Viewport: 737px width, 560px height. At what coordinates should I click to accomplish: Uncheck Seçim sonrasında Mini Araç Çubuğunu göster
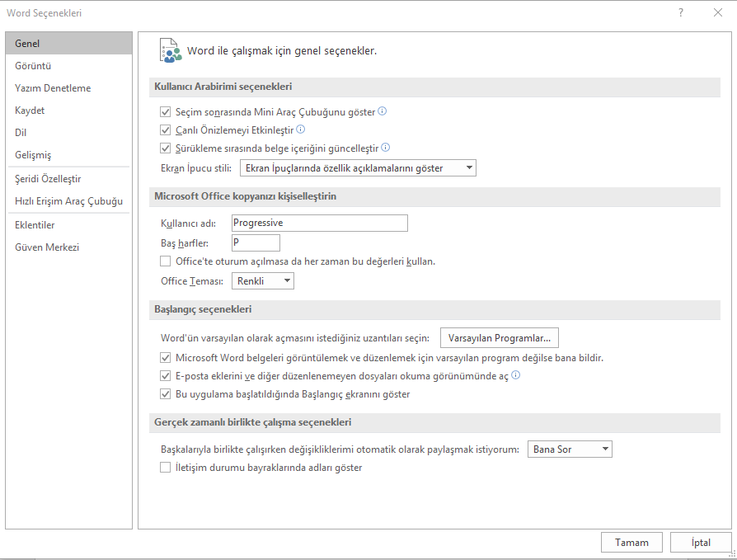[166, 112]
